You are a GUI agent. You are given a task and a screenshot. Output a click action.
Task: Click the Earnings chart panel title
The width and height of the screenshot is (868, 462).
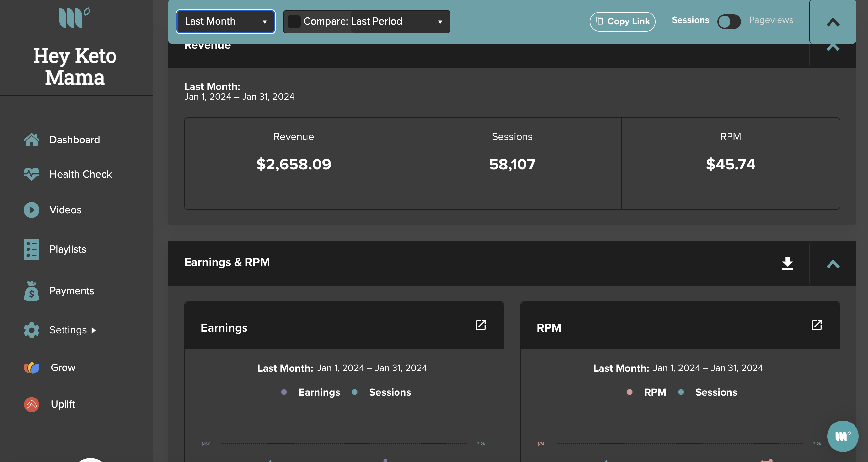224,328
